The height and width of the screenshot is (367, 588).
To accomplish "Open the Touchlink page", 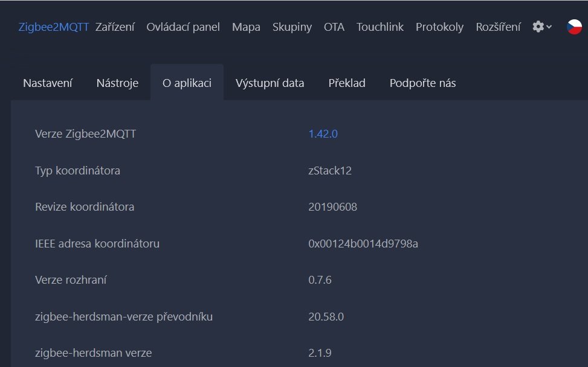I will (x=380, y=27).
